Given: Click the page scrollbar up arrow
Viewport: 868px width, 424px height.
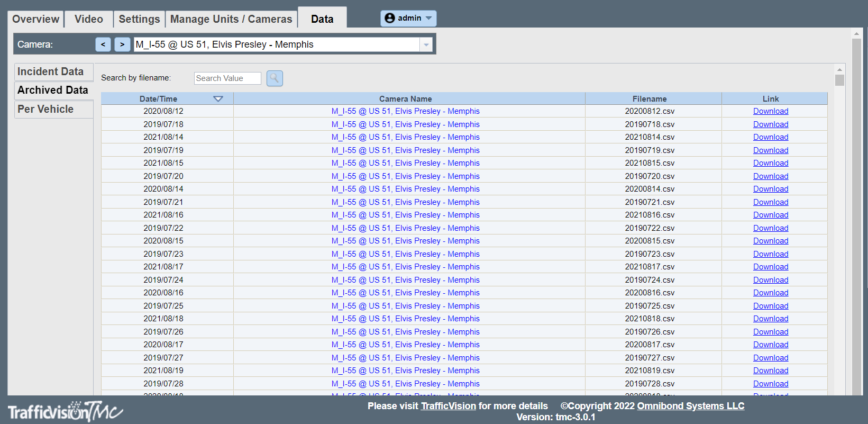Looking at the screenshot, I should 856,34.
